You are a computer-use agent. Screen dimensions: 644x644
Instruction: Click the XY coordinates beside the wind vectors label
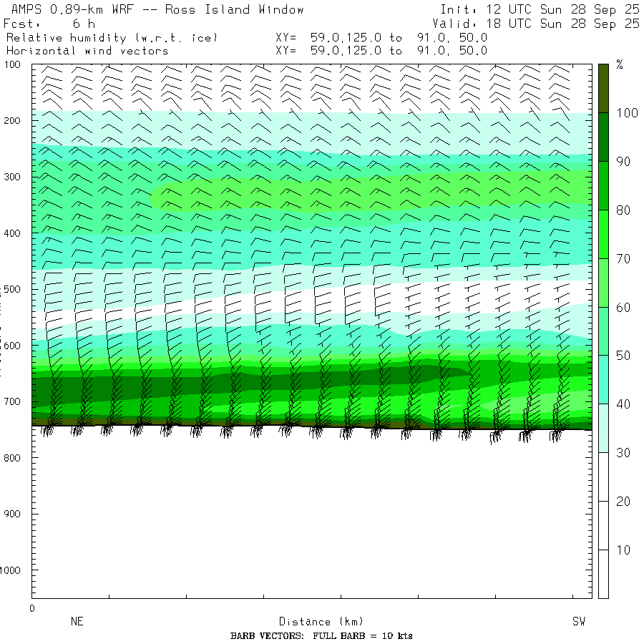click(381, 51)
